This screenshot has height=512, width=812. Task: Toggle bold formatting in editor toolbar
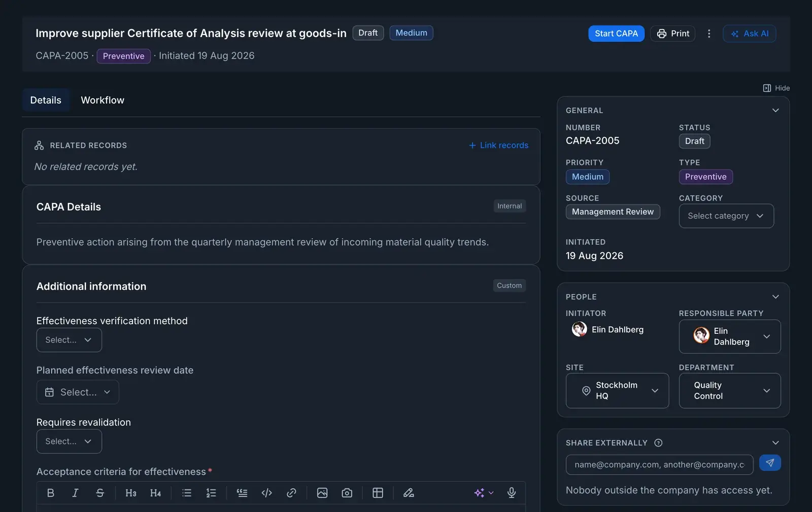click(x=51, y=493)
